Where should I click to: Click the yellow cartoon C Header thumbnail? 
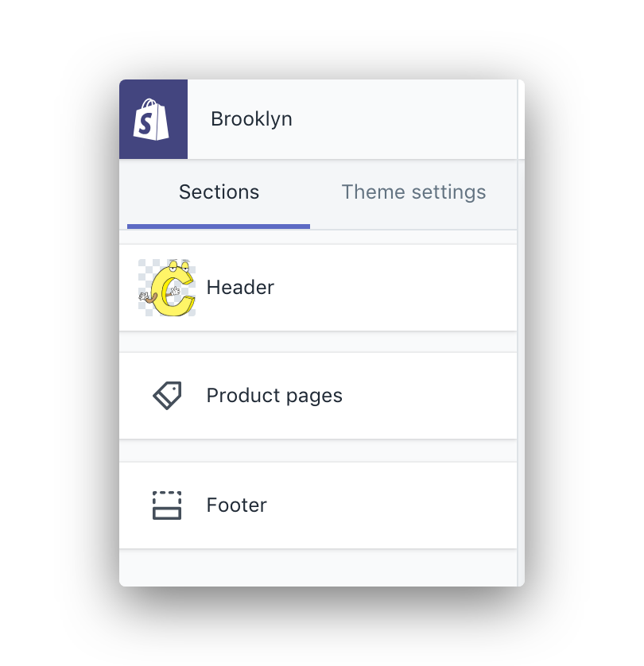167,288
